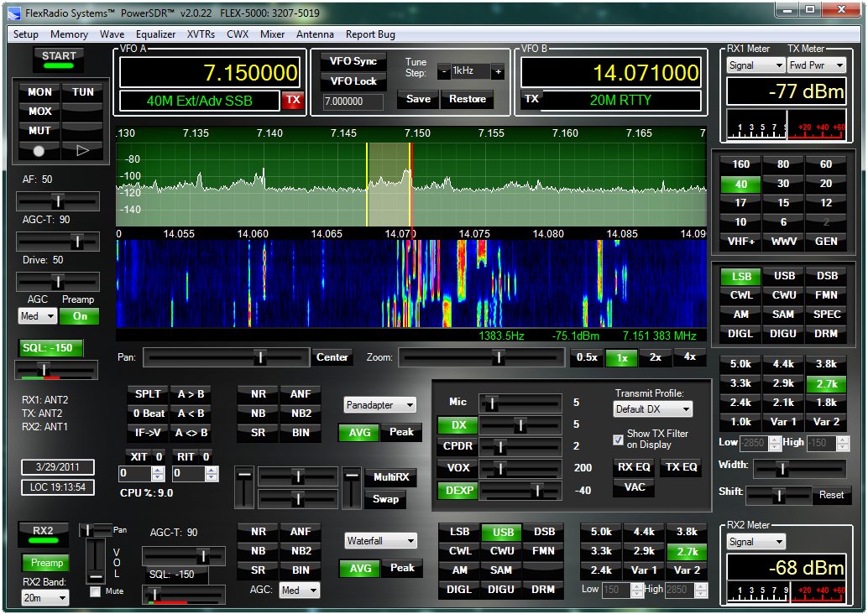Select CWU mode in RX2 panel

[501, 551]
